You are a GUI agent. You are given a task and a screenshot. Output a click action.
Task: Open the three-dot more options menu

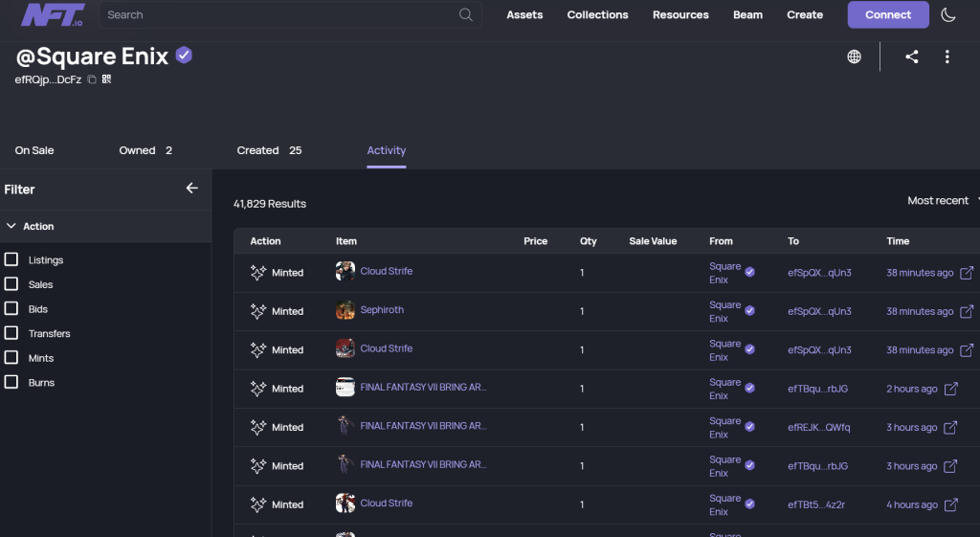click(947, 56)
